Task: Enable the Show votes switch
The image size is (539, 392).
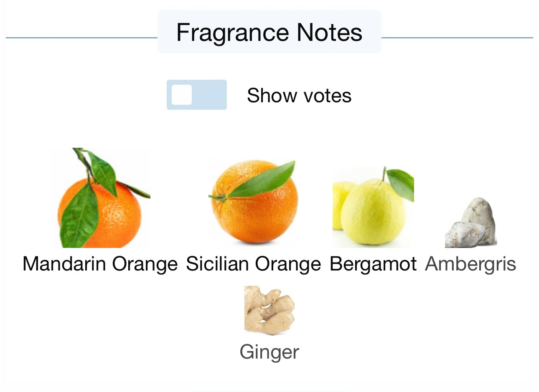Action: click(197, 95)
